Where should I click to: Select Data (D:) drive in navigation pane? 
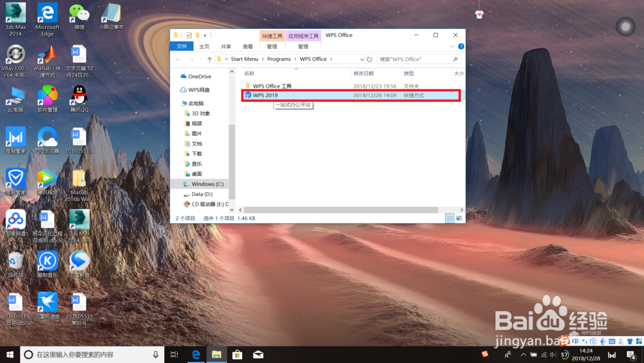pos(199,194)
